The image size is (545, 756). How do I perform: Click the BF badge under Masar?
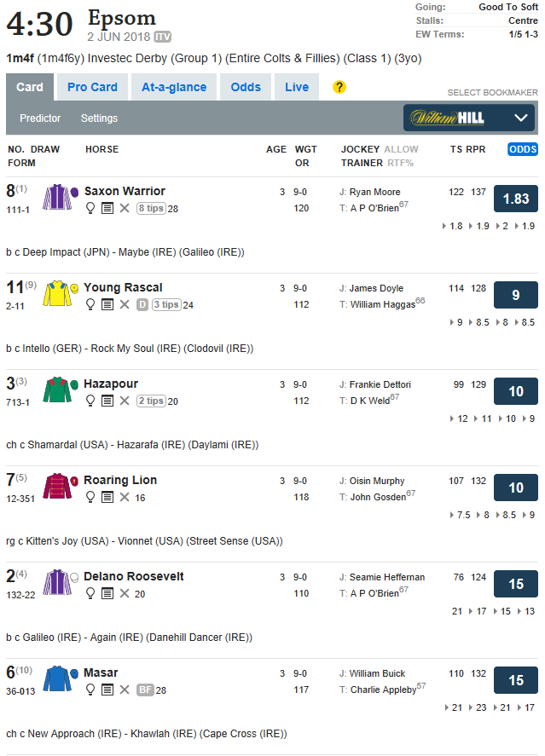145,690
